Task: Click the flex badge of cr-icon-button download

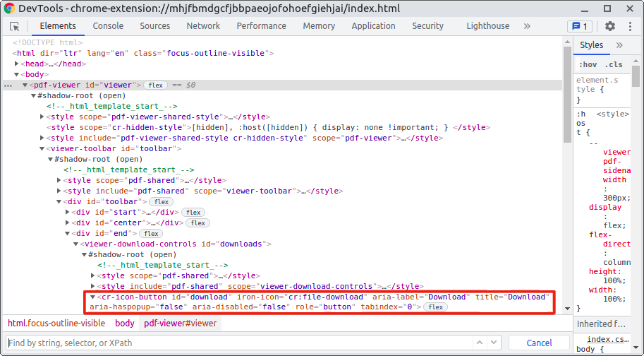Action: pyautogui.click(x=435, y=307)
